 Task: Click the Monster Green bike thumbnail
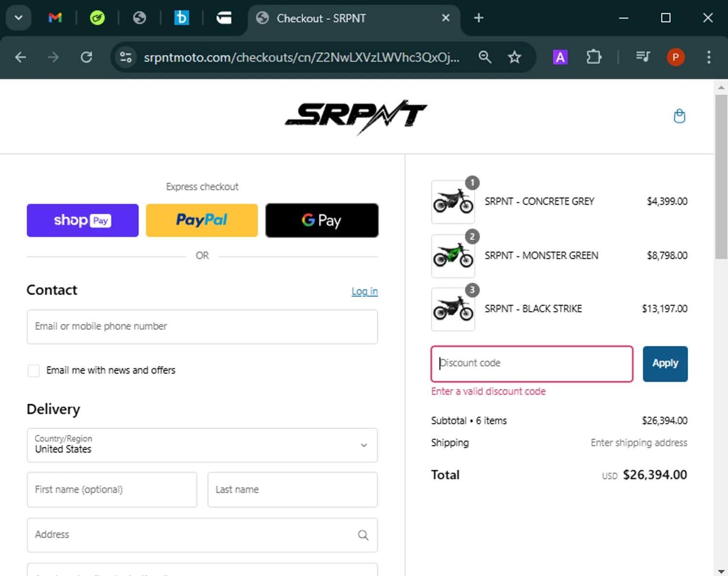tap(453, 256)
